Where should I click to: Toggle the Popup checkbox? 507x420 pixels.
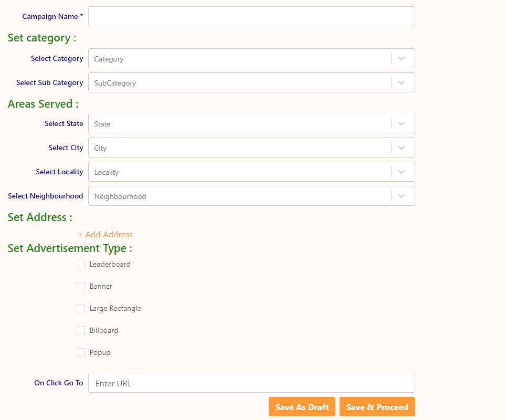click(x=81, y=352)
